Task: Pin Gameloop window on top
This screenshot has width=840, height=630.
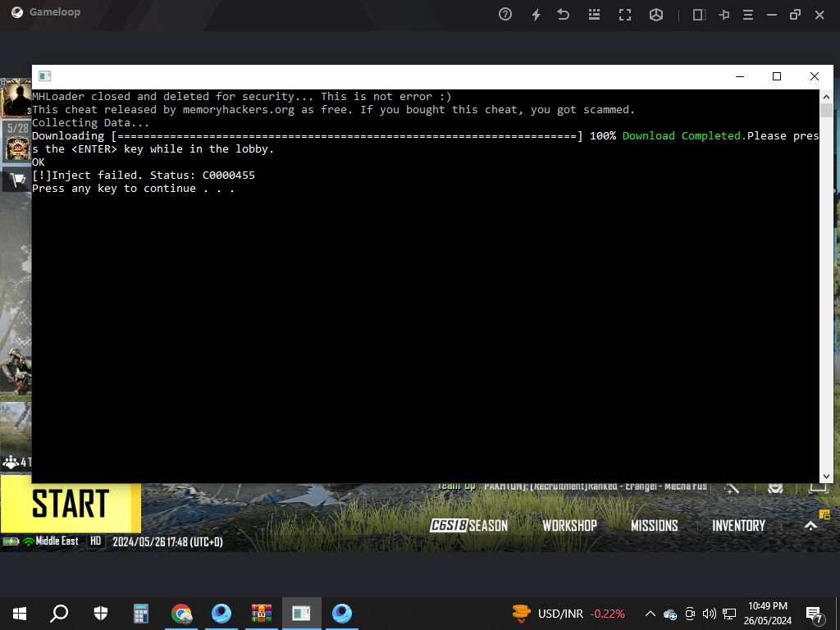Action: click(724, 15)
